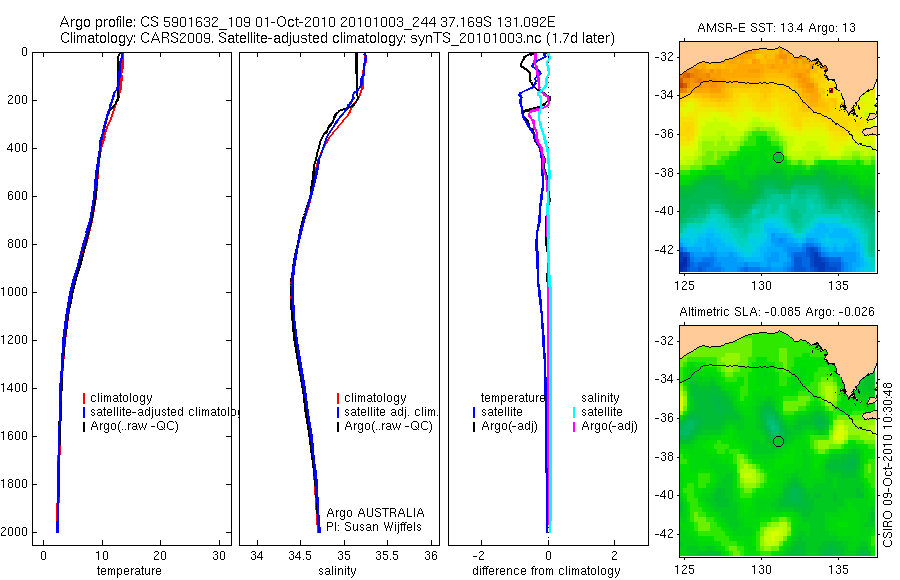Click the 0 depth tick label
Screen dimensions: 900x580
tap(24, 52)
